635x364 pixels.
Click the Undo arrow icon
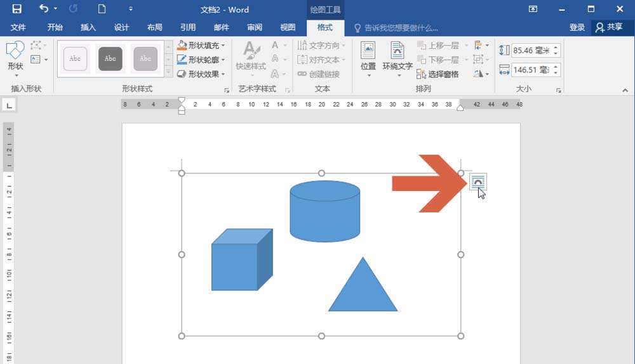(x=44, y=8)
